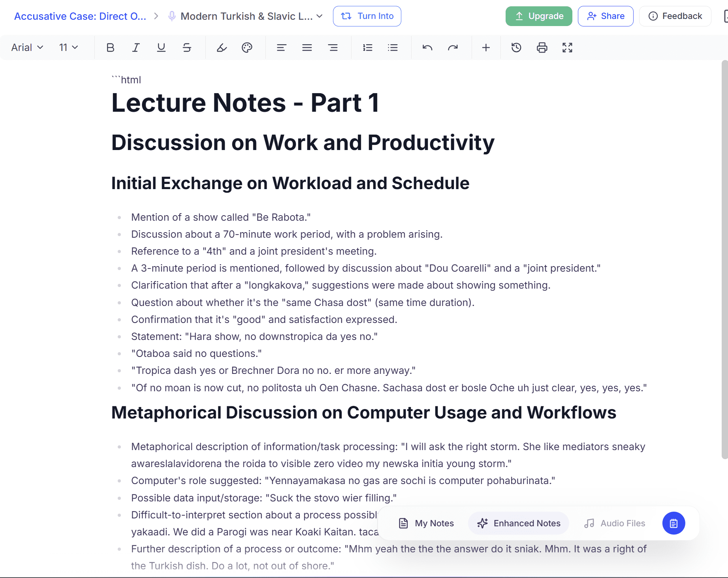Screen dimensions: 728x578
Task: Switch to the Audio Files tab
Action: point(614,523)
